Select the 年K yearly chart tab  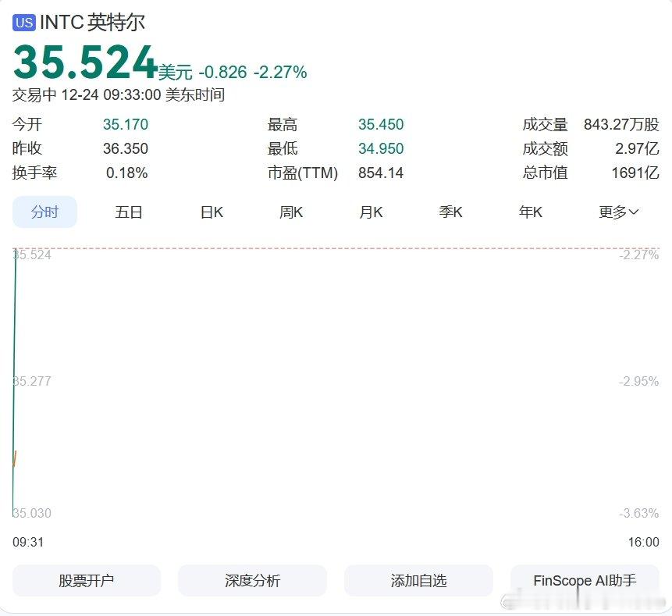pos(531,212)
